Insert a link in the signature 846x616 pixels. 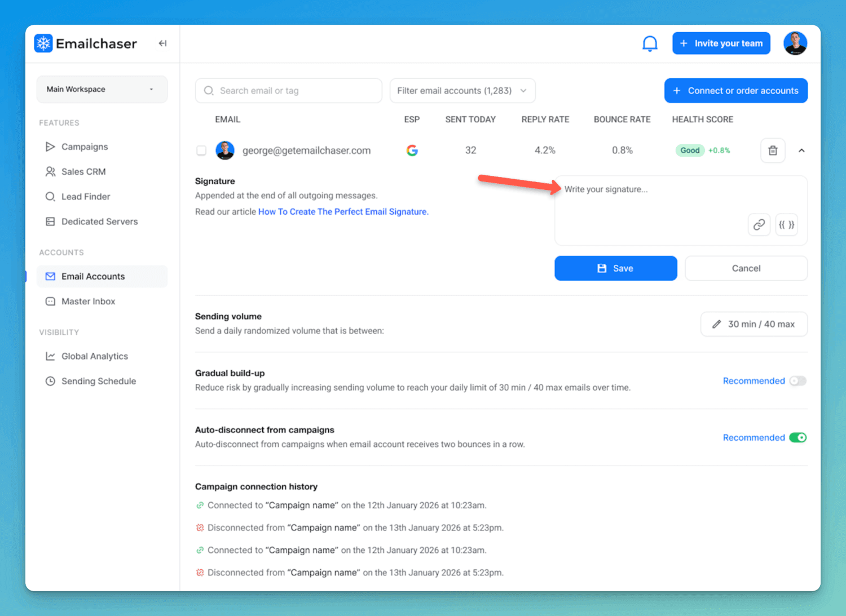pos(759,224)
